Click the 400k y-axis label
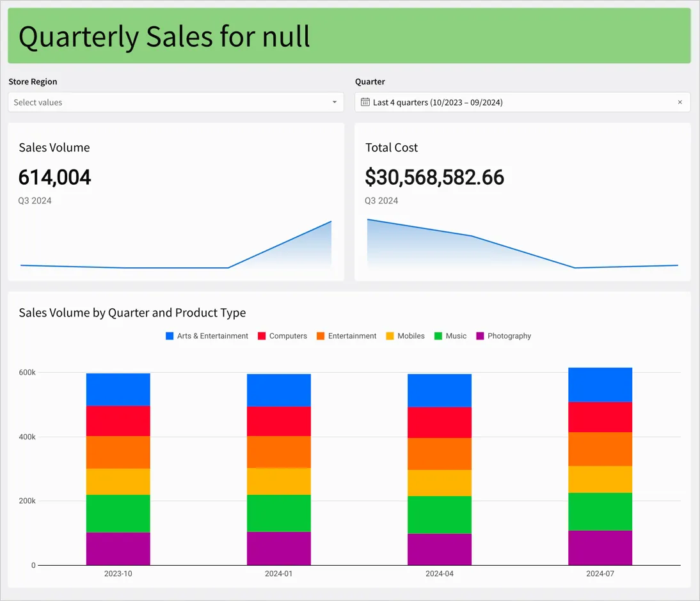Image resolution: width=700 pixels, height=601 pixels. click(28, 437)
